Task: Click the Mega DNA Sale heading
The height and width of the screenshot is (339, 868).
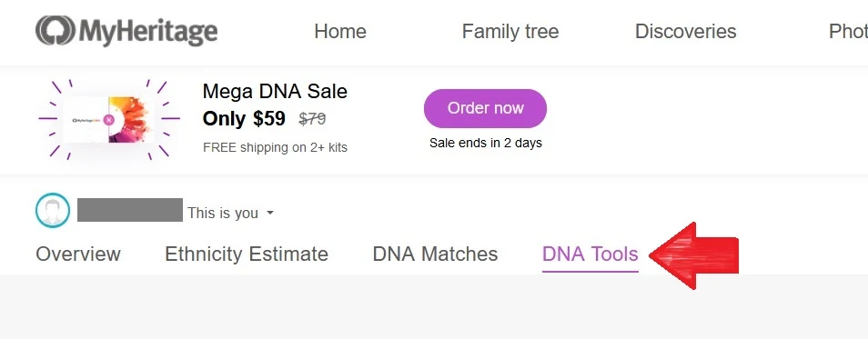Action: point(275,91)
